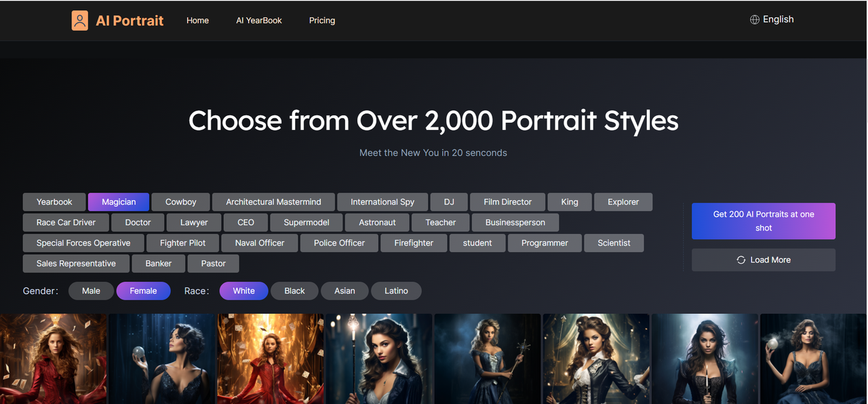Go to the Pricing page
Image resolution: width=868 pixels, height=404 pixels.
click(322, 20)
